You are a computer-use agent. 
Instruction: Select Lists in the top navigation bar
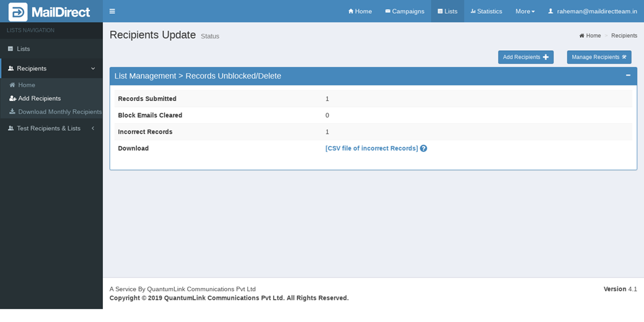[448, 11]
